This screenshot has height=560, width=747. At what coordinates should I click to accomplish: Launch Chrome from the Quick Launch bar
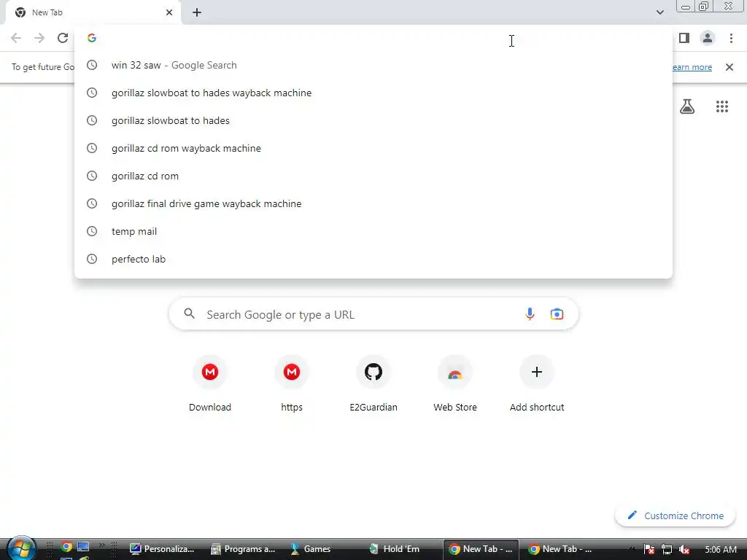coord(66,547)
